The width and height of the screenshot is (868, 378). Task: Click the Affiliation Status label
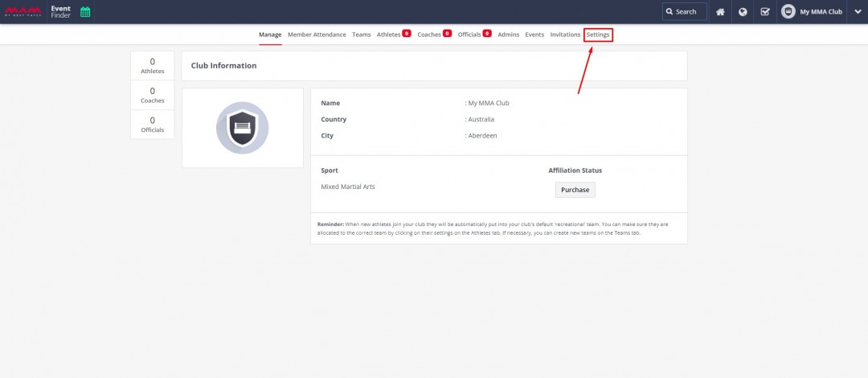(x=575, y=171)
